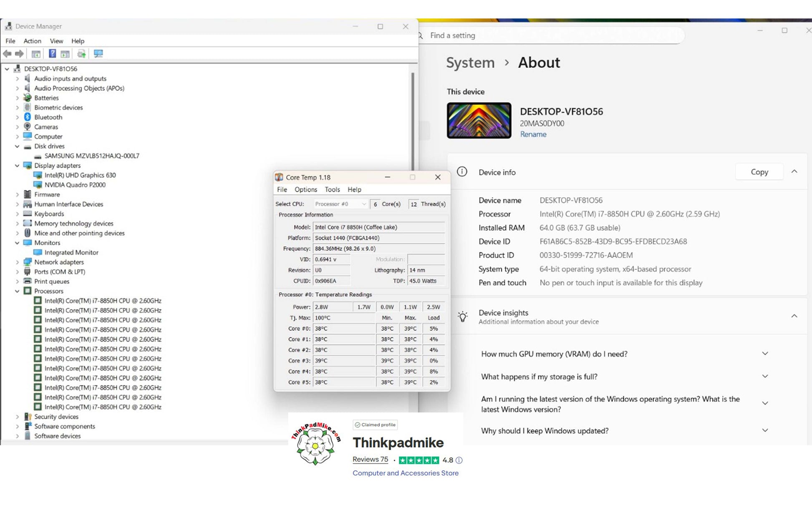Collapse the Device insights section

(x=794, y=316)
